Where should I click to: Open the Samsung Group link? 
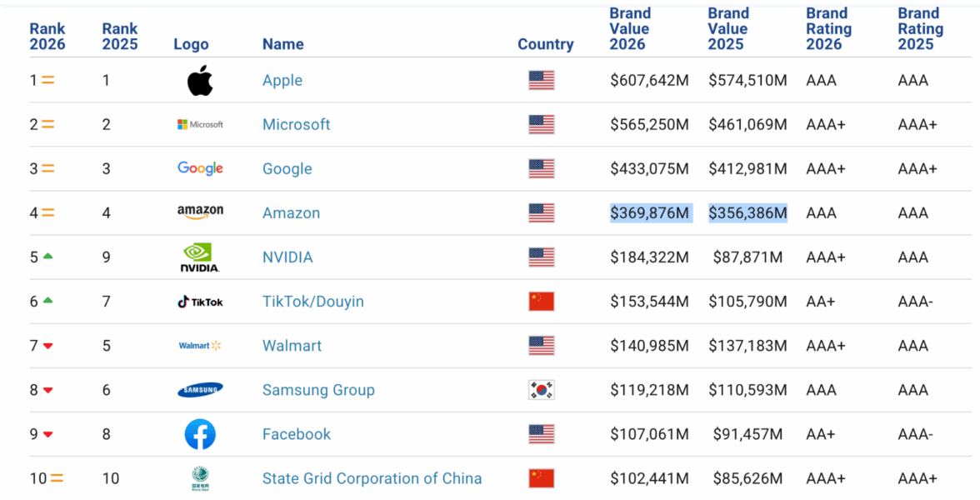318,390
